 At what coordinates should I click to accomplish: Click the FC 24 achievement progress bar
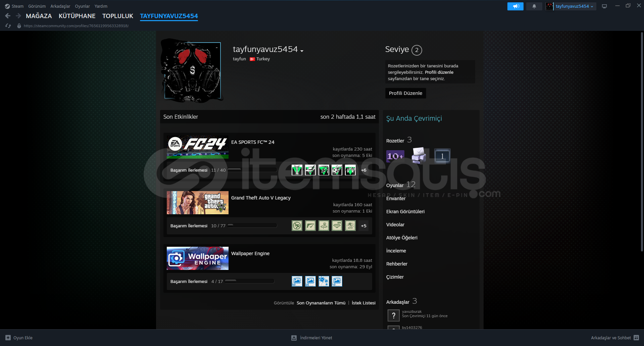(x=252, y=170)
